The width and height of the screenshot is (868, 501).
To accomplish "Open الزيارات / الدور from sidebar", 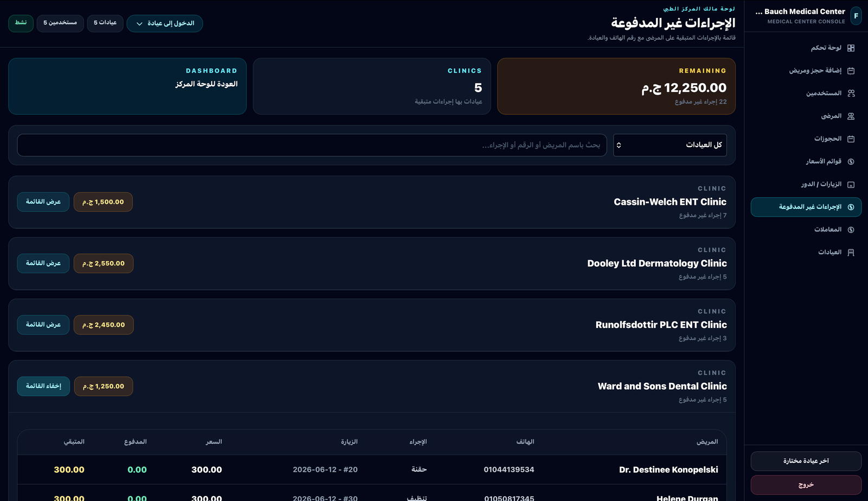I will 806,184.
